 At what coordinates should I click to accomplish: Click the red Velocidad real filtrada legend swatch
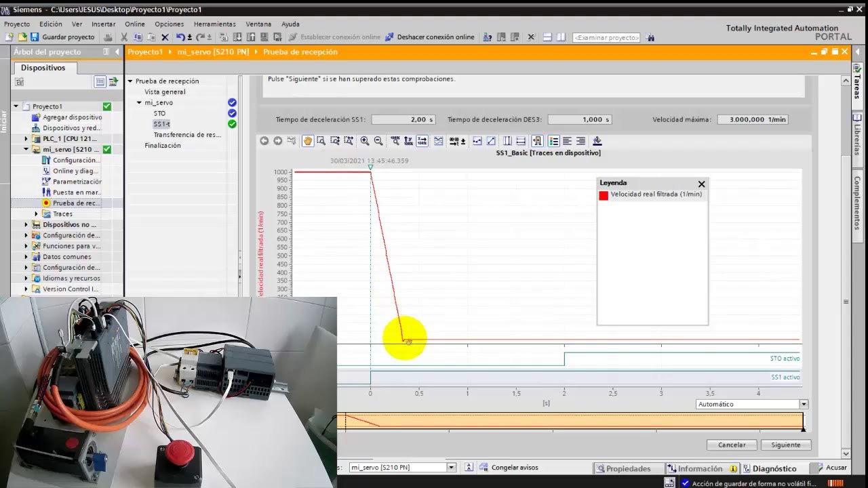click(604, 195)
